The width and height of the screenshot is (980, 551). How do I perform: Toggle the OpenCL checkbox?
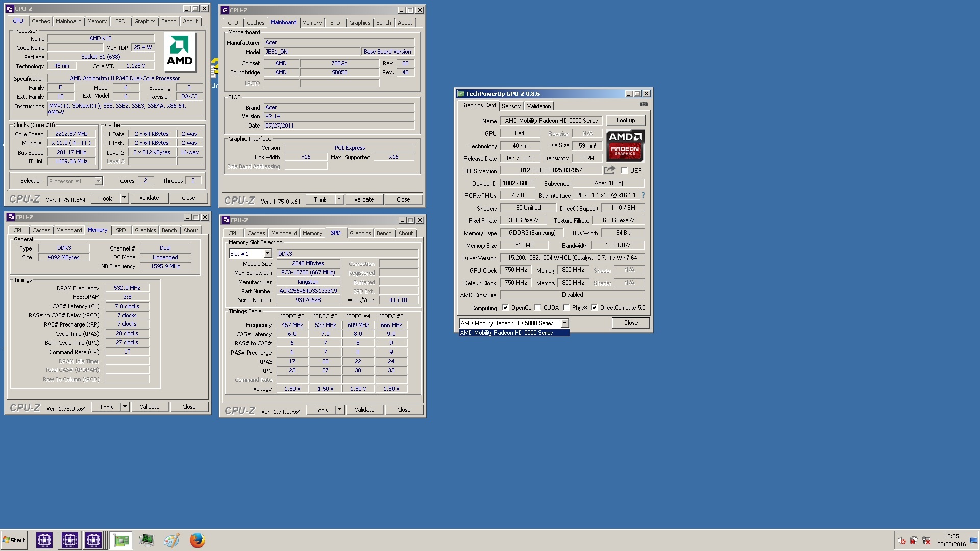click(x=505, y=308)
